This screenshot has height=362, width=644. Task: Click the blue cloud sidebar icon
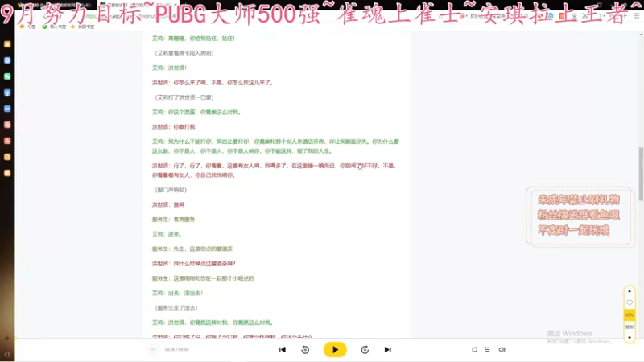click(7, 109)
